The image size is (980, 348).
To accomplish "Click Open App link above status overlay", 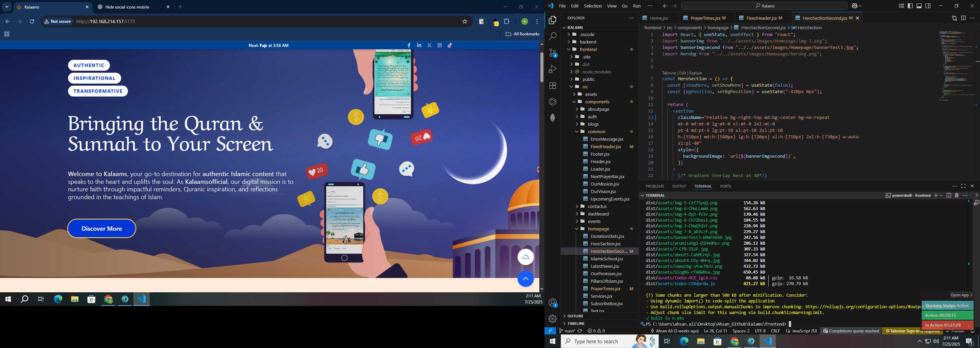I will pyautogui.click(x=961, y=295).
